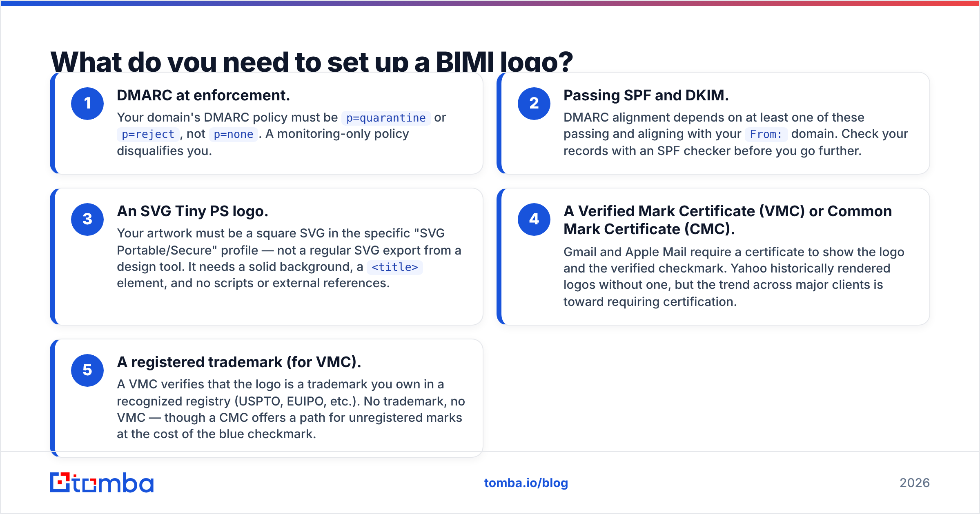This screenshot has height=514, width=980.
Task: Click the number 4 circle badge
Action: [534, 219]
